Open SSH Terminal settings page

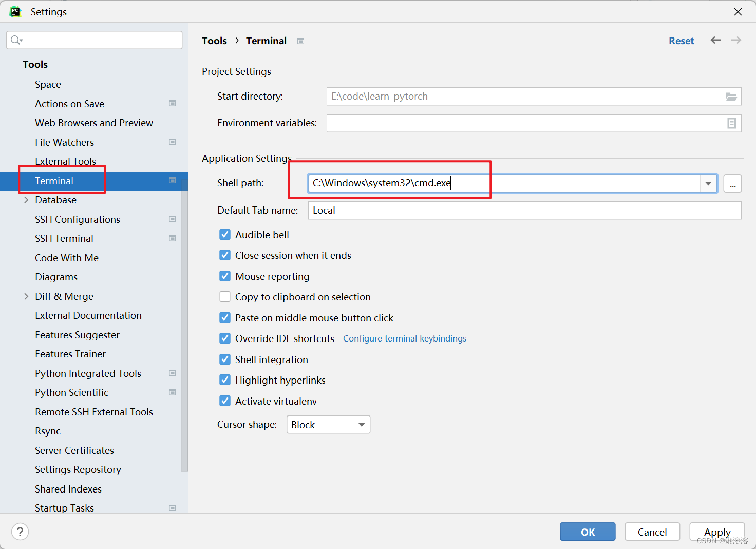point(64,238)
